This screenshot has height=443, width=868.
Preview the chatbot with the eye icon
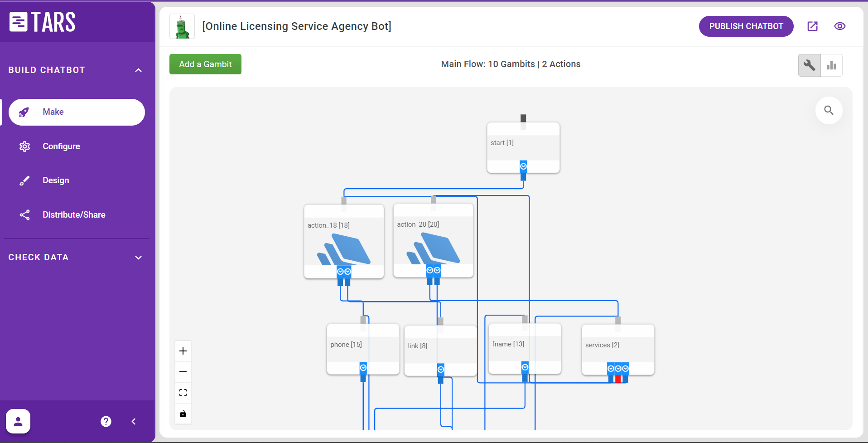839,26
